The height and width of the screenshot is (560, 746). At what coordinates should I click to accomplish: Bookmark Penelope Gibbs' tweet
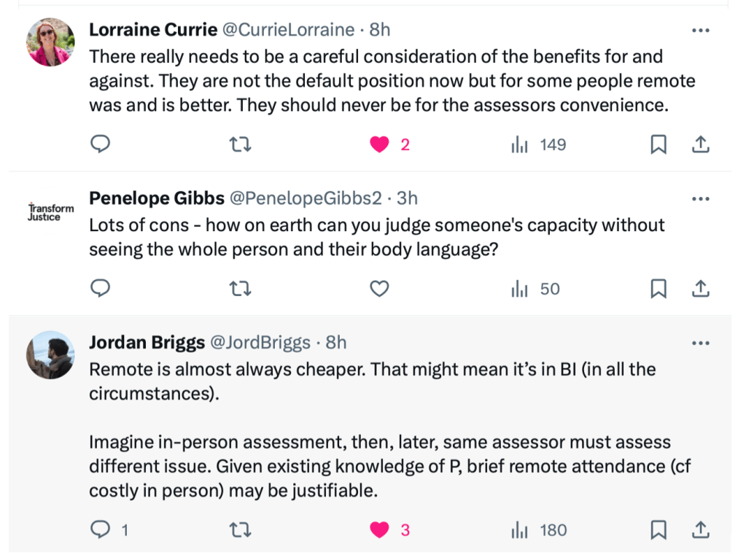tap(658, 289)
